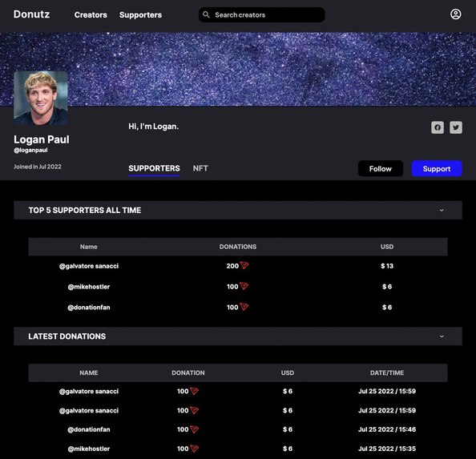Open the Twitter social icon
This screenshot has width=476, height=459.
pyautogui.click(x=456, y=127)
